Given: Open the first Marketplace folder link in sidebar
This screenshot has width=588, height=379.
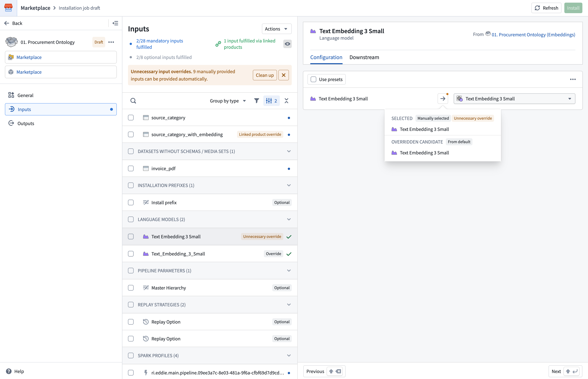Looking at the screenshot, I should click(61, 57).
